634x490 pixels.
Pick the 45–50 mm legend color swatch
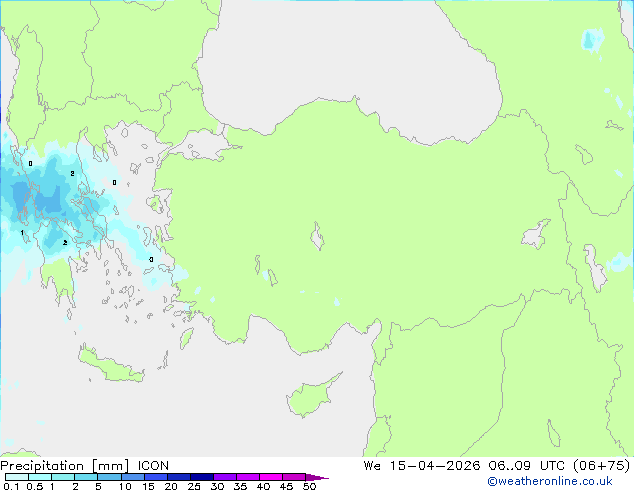pos(294,477)
